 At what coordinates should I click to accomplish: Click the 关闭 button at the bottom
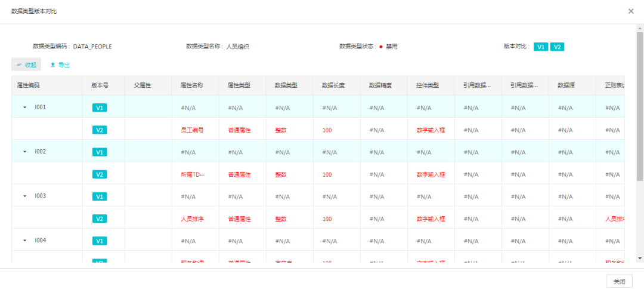[619, 281]
